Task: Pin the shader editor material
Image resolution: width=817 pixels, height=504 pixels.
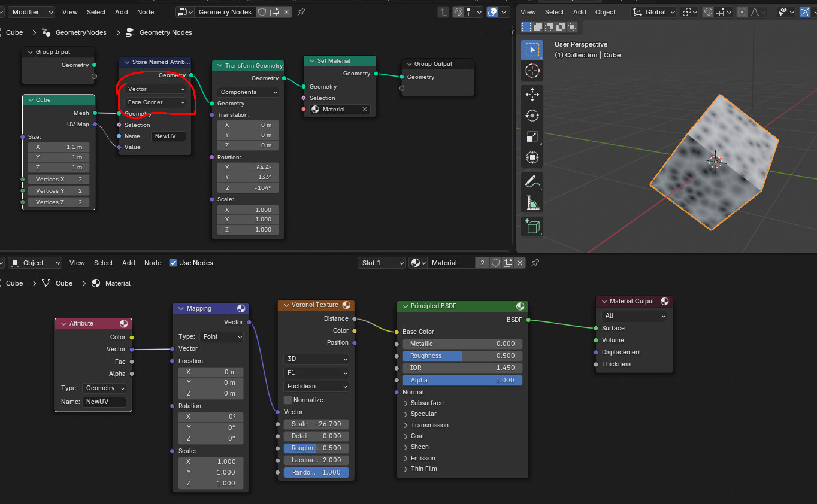Action: (535, 263)
